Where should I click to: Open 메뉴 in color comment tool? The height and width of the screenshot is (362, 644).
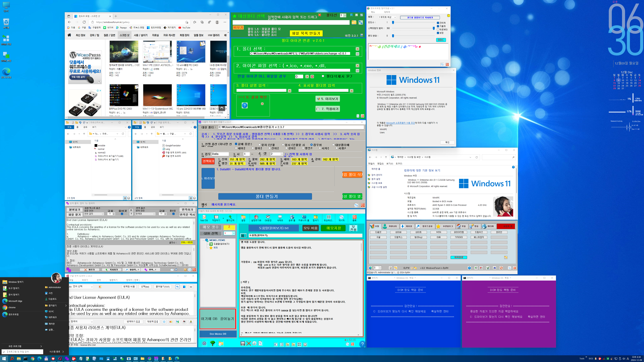coord(373,12)
